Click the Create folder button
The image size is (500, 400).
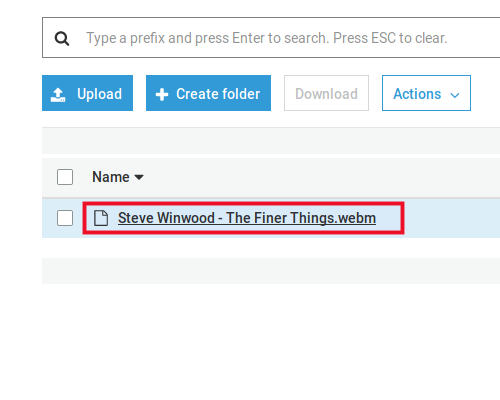[208, 93]
